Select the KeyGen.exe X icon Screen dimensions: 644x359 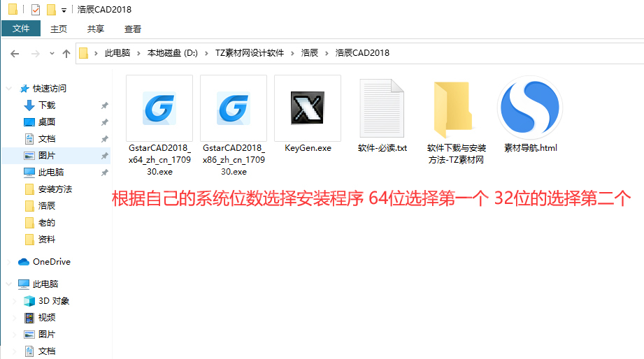(308, 108)
